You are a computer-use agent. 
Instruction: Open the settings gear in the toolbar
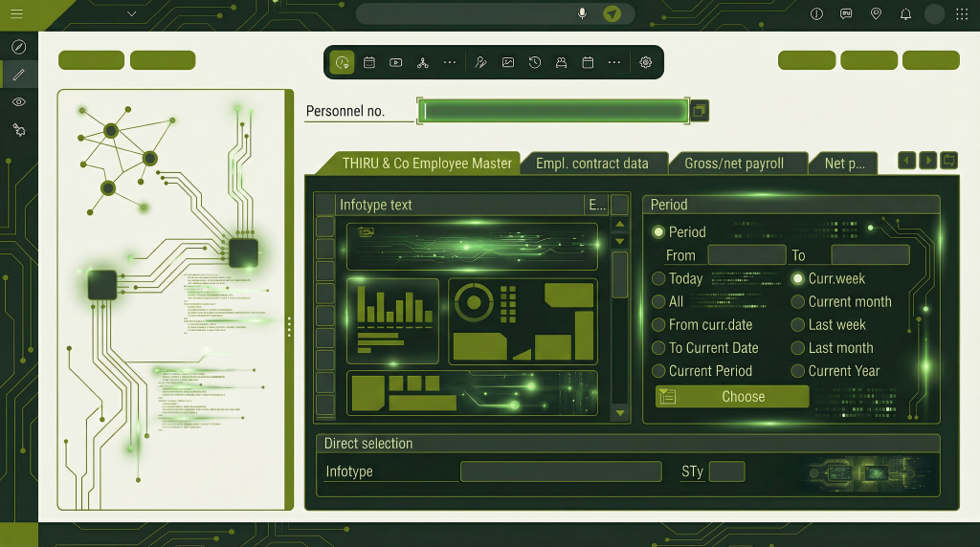point(646,62)
